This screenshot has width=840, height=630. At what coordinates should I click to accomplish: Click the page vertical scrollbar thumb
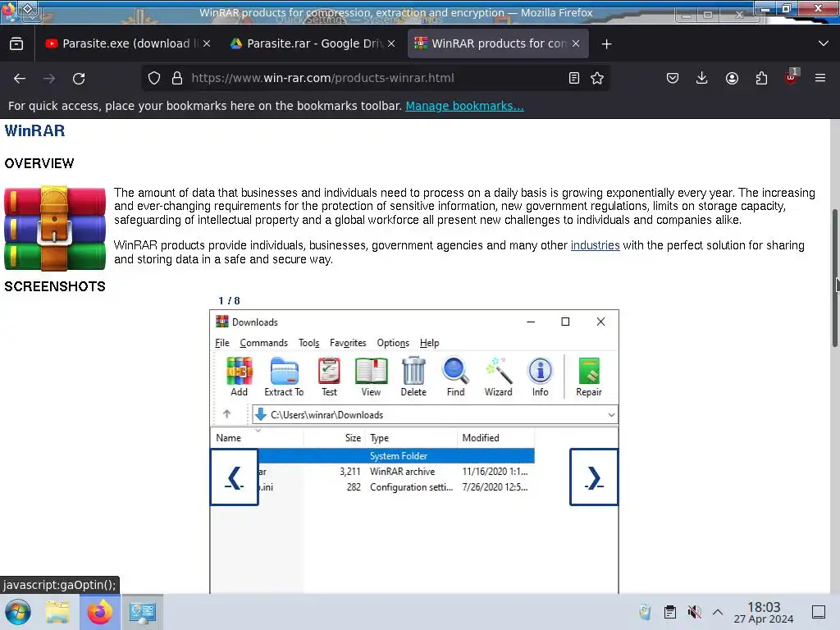[x=834, y=277]
